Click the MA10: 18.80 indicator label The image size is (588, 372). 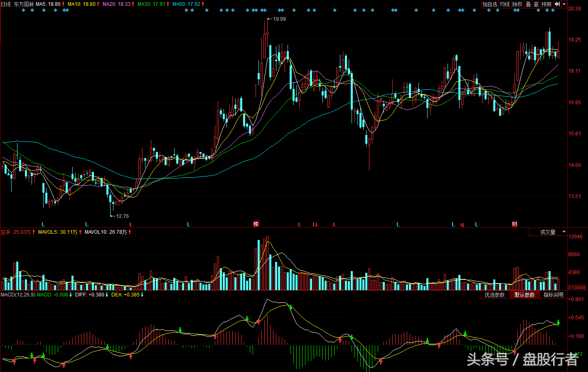(81, 4)
